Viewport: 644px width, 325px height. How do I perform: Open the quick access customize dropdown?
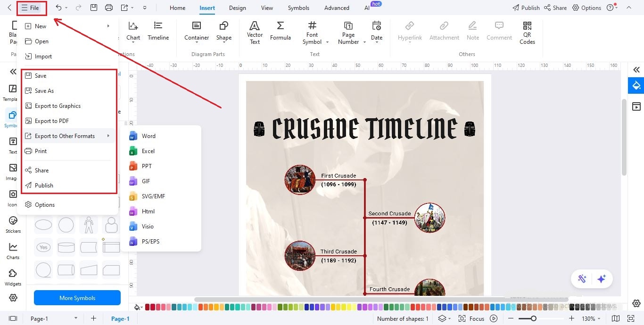[145, 8]
